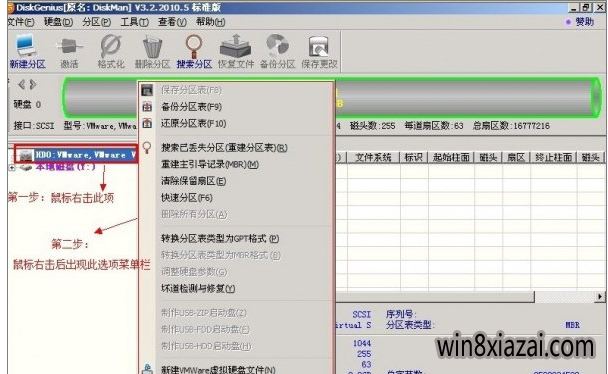The width and height of the screenshot is (608, 374).
Task: Click the 激活 toolbar icon
Action: pos(69,51)
